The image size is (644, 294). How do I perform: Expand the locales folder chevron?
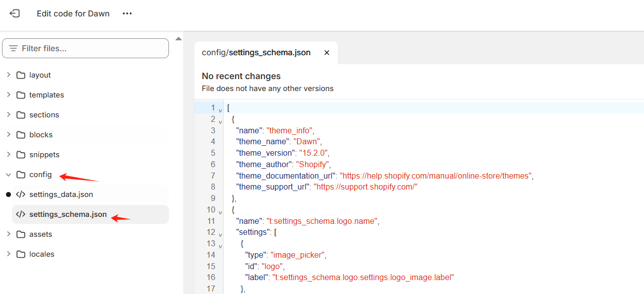click(x=8, y=254)
